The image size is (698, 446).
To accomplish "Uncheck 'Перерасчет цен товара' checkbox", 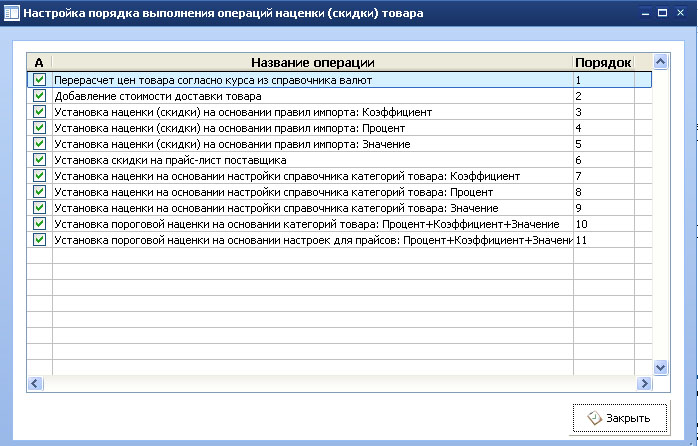I will coord(39,80).
